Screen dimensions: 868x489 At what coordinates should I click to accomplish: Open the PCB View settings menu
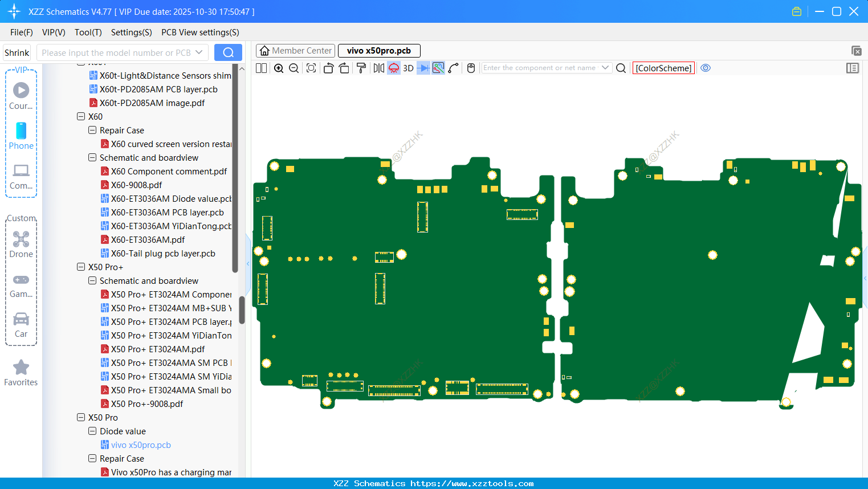(x=200, y=32)
